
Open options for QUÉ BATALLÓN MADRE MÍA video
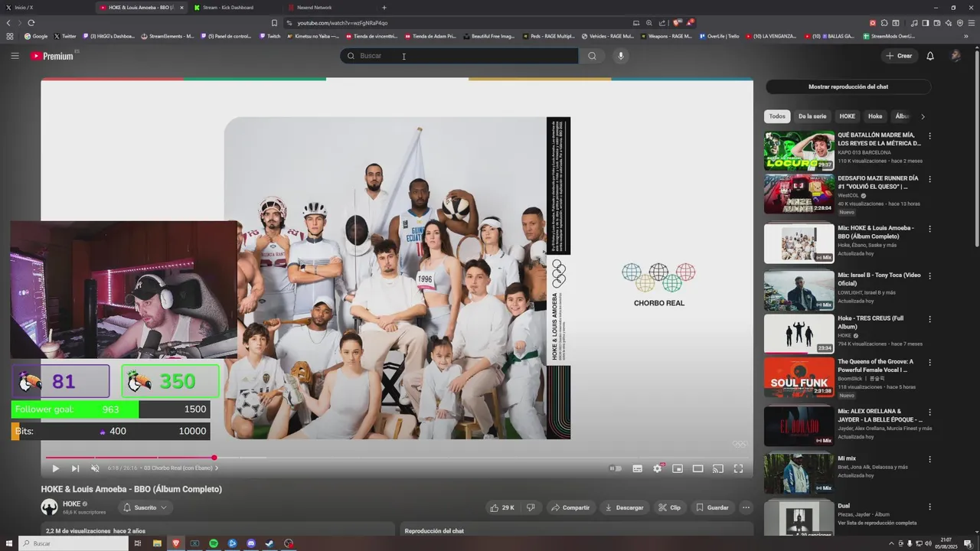point(930,135)
